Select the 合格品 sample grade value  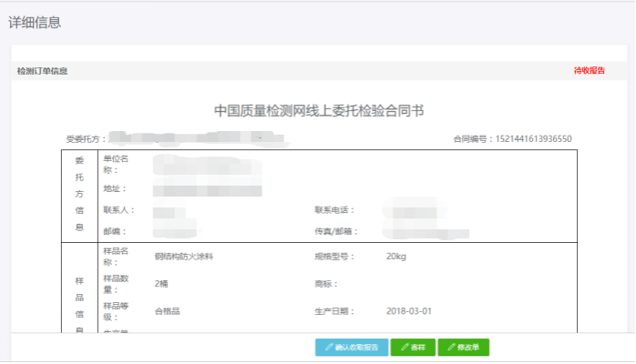coord(169,311)
